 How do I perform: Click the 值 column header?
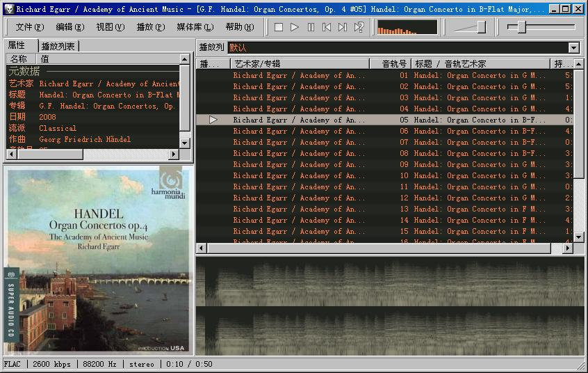[108, 58]
